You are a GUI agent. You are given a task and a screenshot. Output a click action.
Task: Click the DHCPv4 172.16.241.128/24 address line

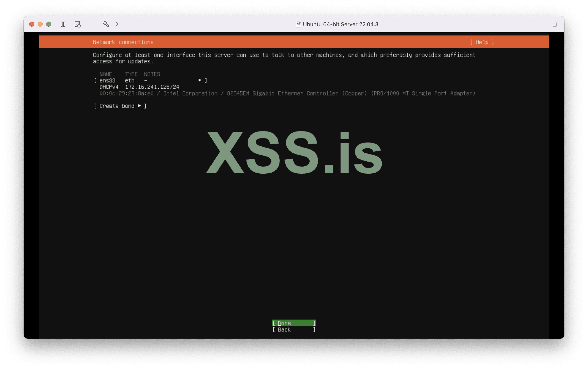pyautogui.click(x=139, y=87)
